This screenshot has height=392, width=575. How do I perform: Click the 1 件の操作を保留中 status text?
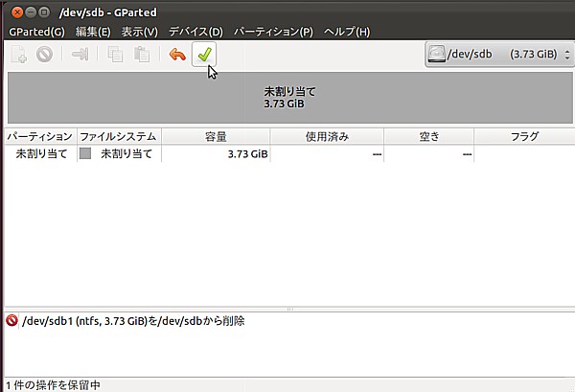[53, 385]
